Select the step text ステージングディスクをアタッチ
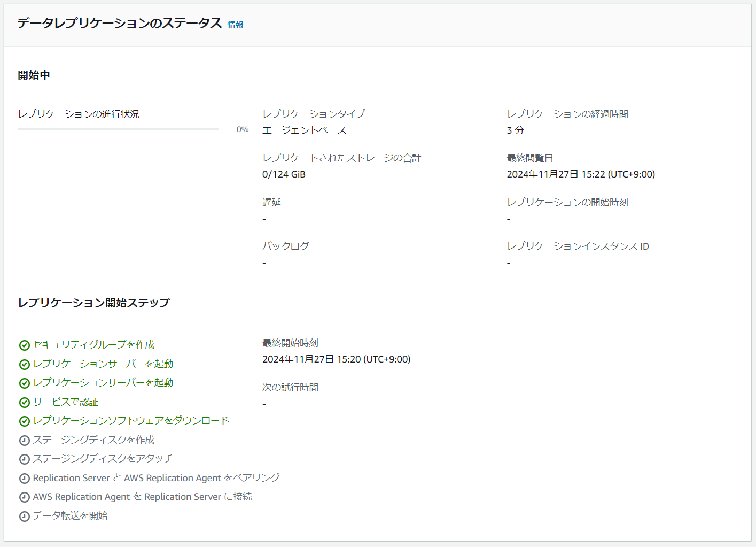 point(103,458)
